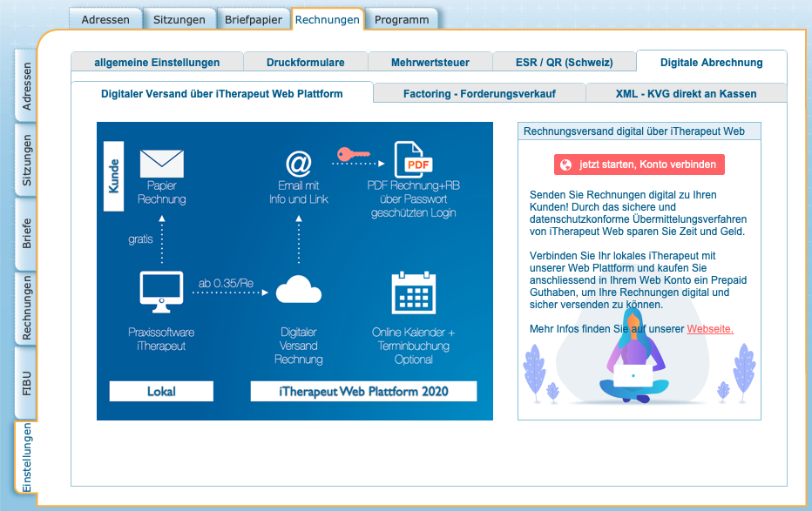Open the Programm top tab
The image size is (812, 511).
(x=402, y=20)
